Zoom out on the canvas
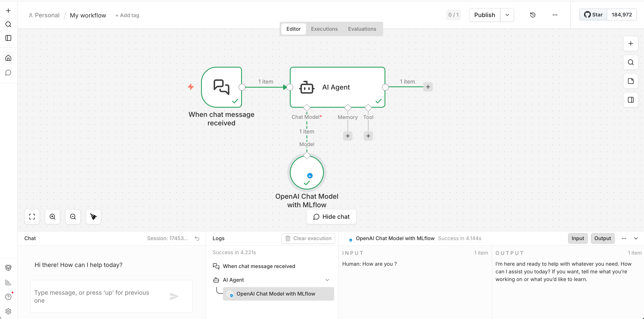The image size is (644, 319). [73, 217]
